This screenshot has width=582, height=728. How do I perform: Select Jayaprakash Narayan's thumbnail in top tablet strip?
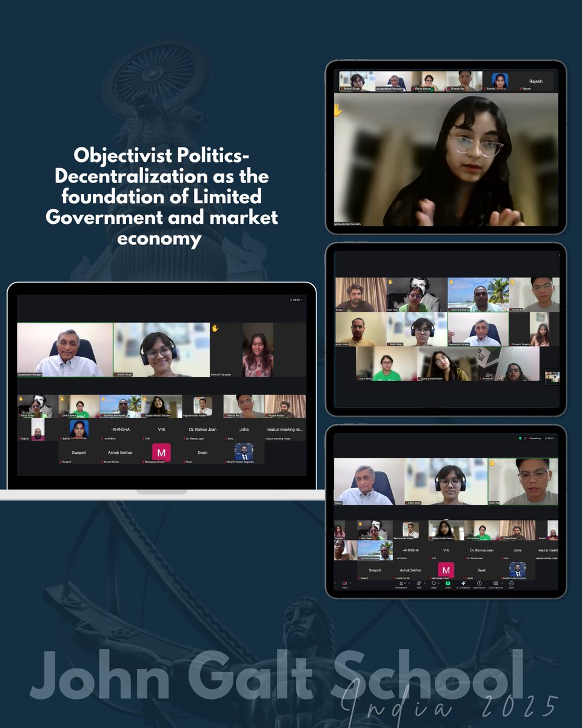[x=394, y=81]
